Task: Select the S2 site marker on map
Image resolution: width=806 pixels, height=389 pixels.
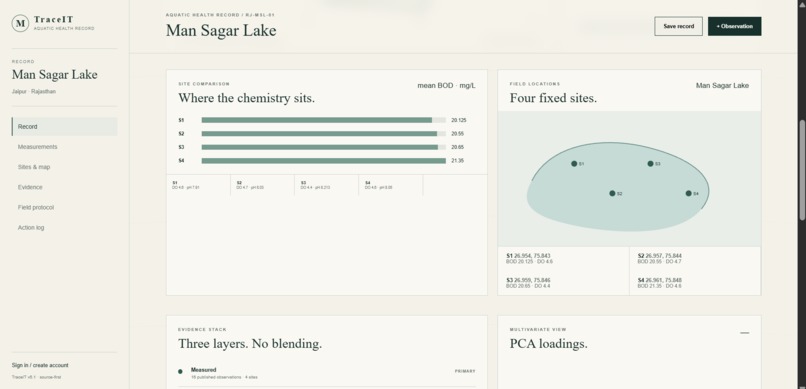Action: 612,193
